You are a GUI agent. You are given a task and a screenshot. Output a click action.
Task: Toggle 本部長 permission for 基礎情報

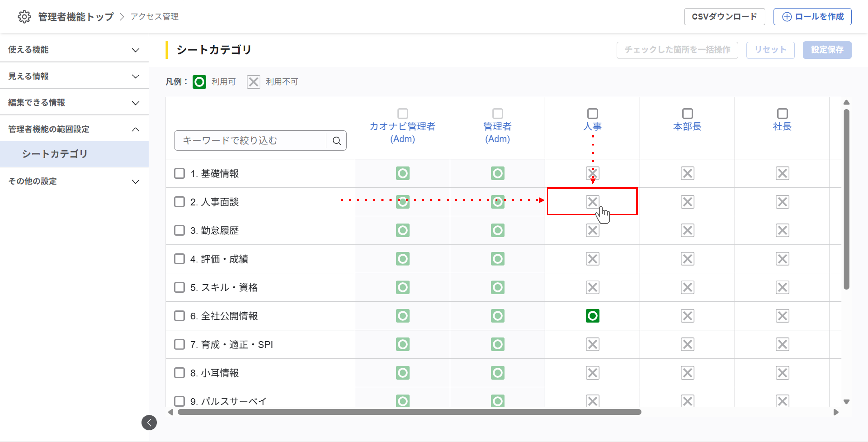[687, 173]
